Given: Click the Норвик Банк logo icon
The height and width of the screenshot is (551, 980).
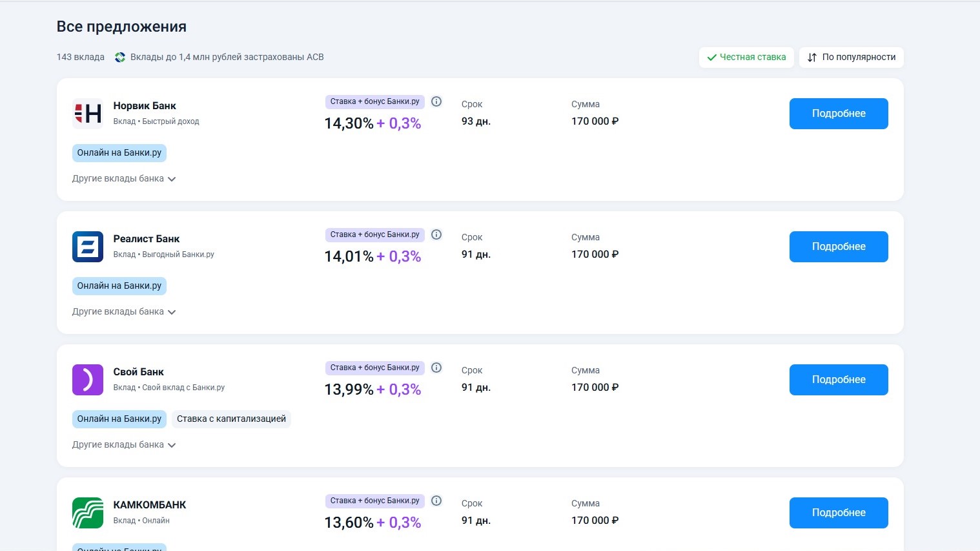Looking at the screenshot, I should [88, 114].
